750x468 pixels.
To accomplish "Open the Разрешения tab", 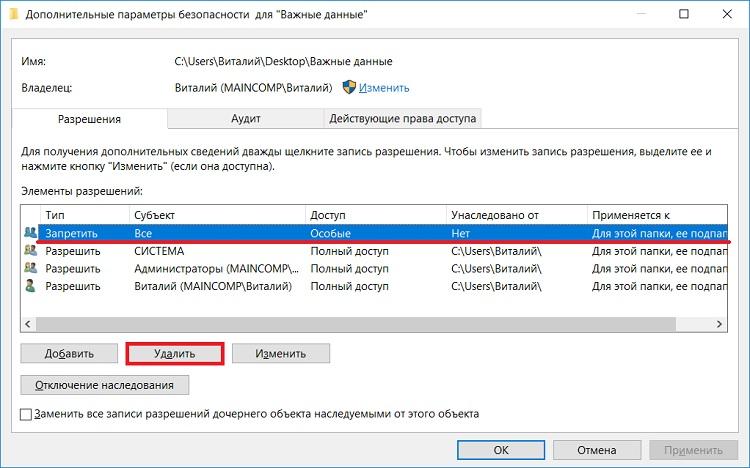I will (x=89, y=119).
